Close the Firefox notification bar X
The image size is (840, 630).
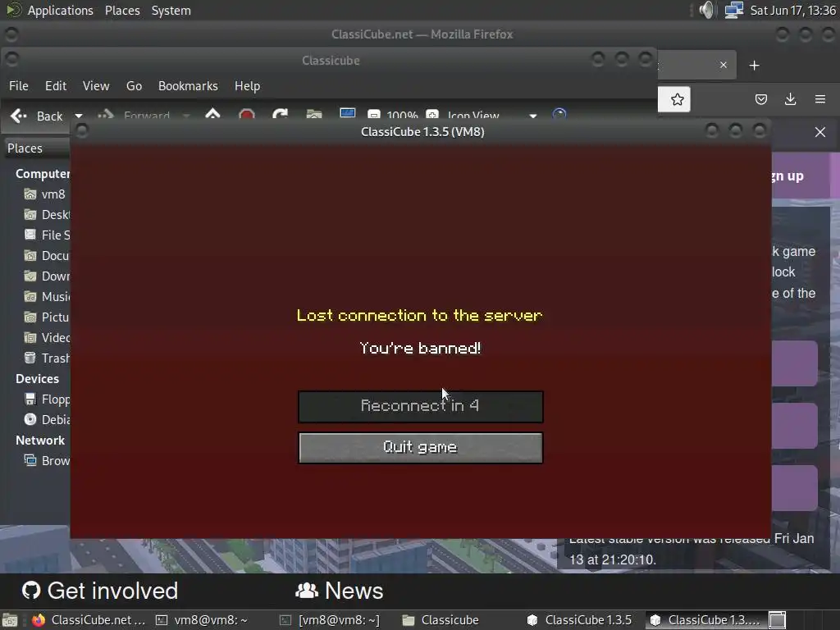[820, 132]
